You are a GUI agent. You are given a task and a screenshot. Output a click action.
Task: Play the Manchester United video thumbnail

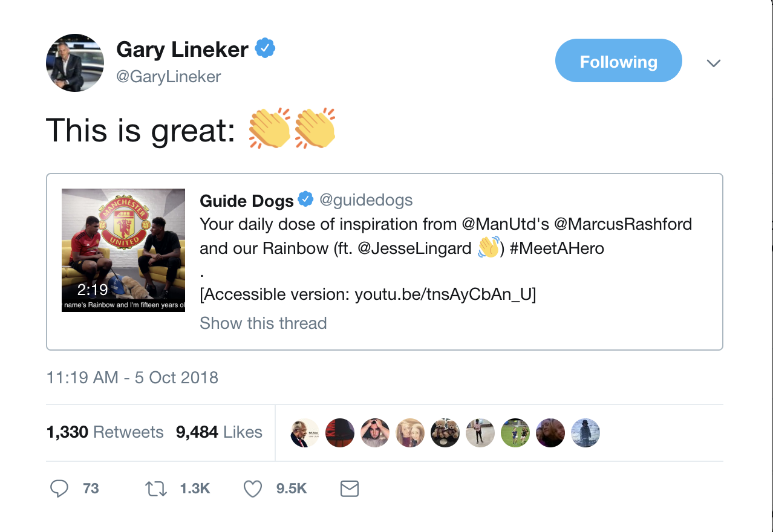123,250
